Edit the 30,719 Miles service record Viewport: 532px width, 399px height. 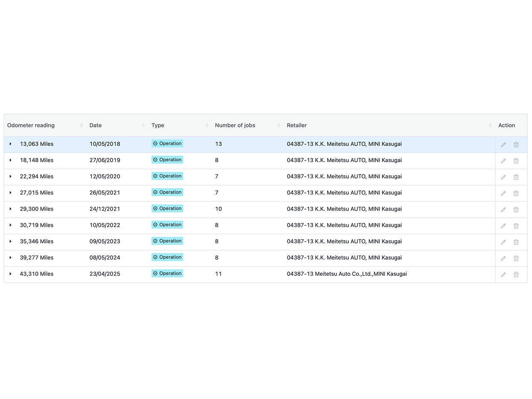503,226
